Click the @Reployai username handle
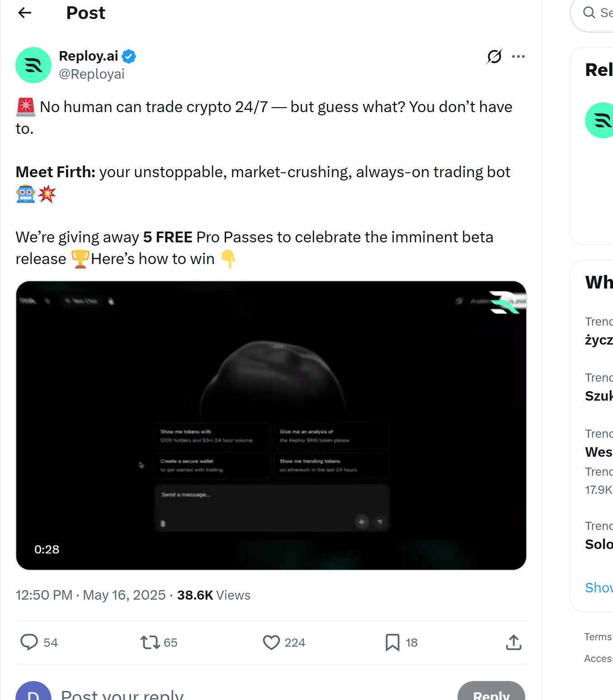This screenshot has width=613, height=700. coord(92,74)
